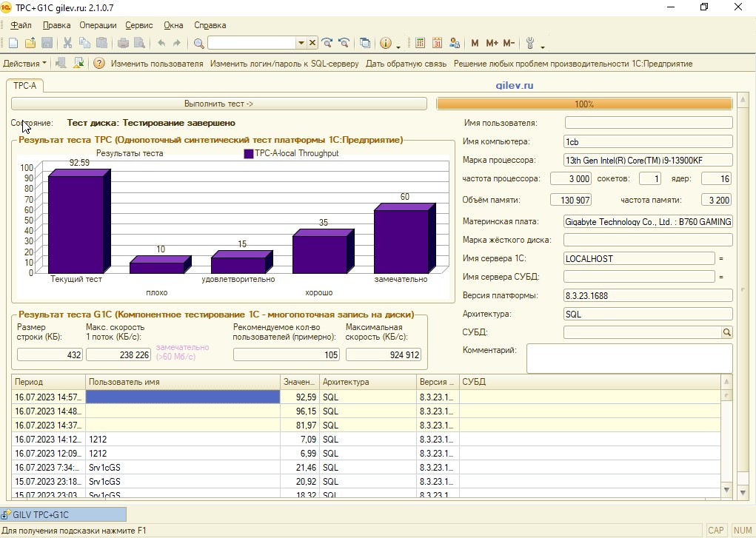Click the Имя пользователя input field
Viewport: 756px width, 538px height.
[649, 123]
